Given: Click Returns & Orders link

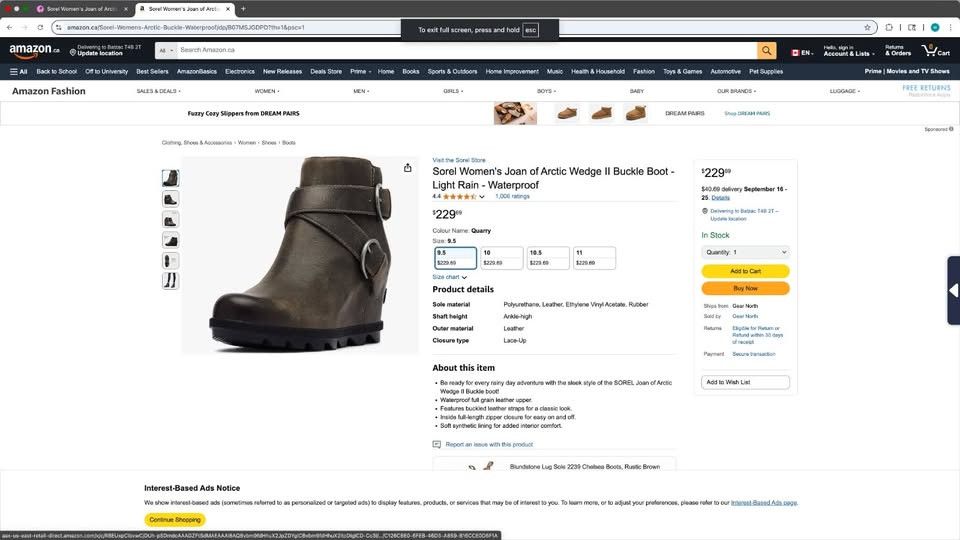Looking at the screenshot, I should tap(898, 51).
